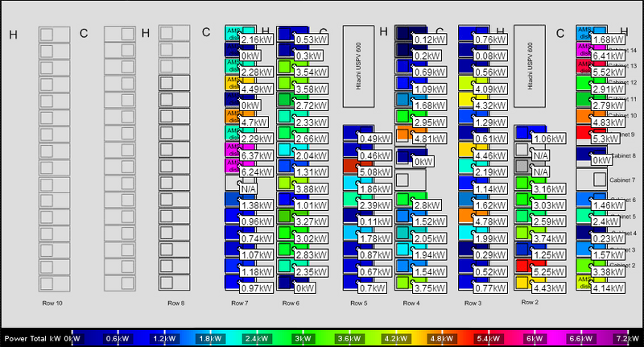Pick the 7.2kW swatch at legend end
The image size is (644, 347).
click(x=627, y=339)
